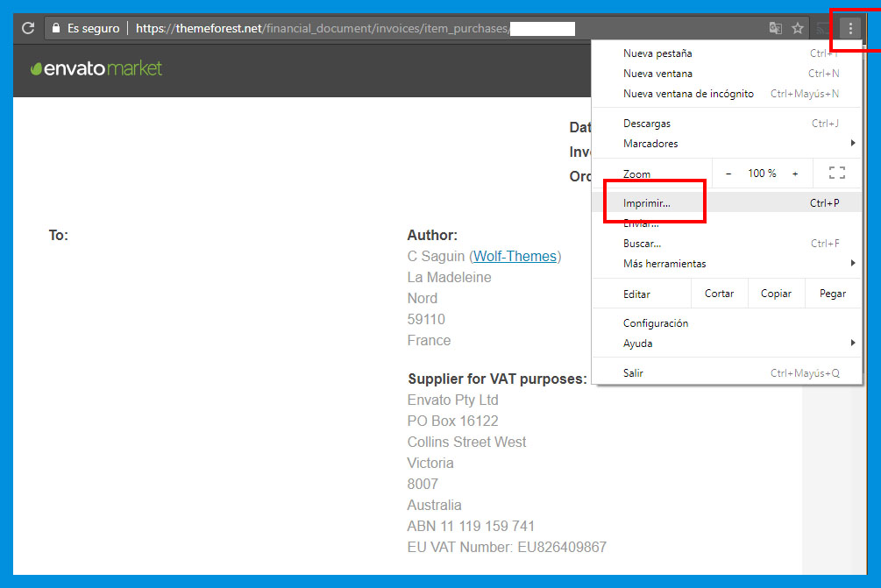
Task: Open Descargas from the menu
Action: 727,124
